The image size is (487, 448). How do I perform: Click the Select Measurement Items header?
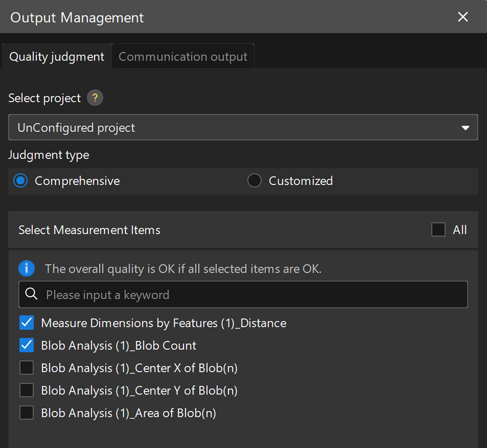(89, 230)
